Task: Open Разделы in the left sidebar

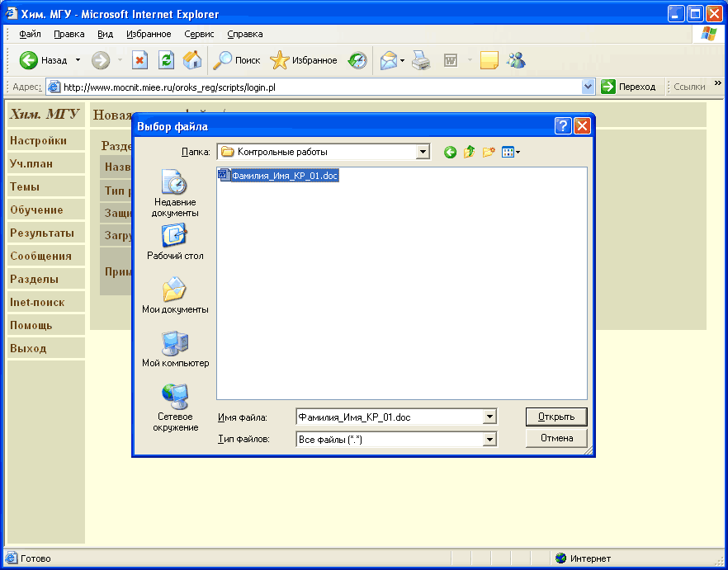Action: (x=46, y=280)
